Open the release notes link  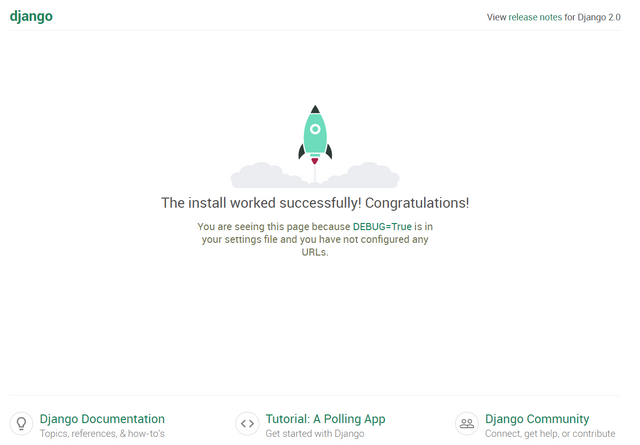[535, 17]
